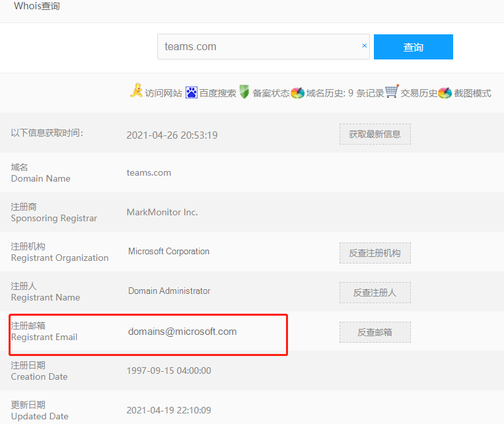504x424 pixels.
Task: Click the Registrant Email label
Action: 44,337
